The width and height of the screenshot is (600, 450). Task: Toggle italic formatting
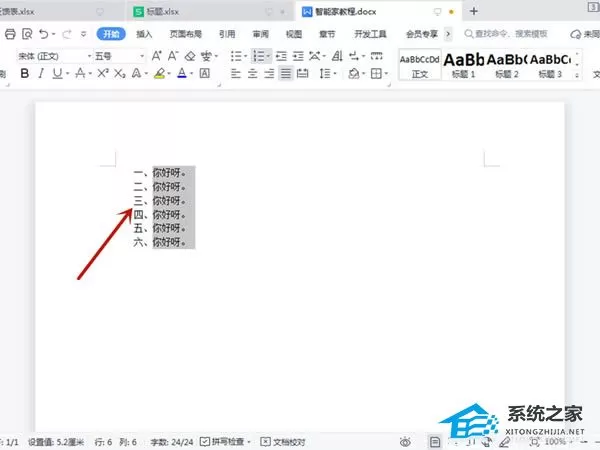click(x=41, y=73)
